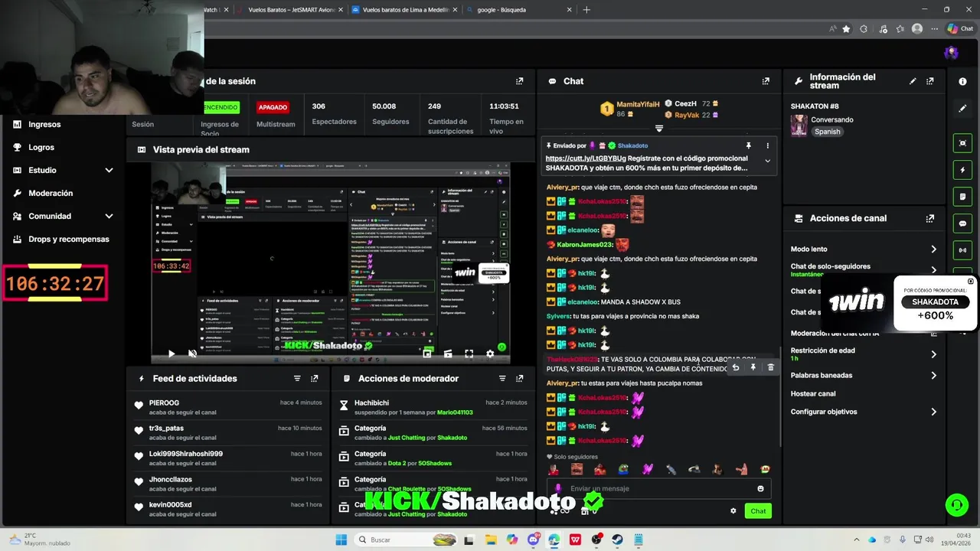The height and width of the screenshot is (551, 980).
Task: Open chat settings gear
Action: (x=733, y=511)
